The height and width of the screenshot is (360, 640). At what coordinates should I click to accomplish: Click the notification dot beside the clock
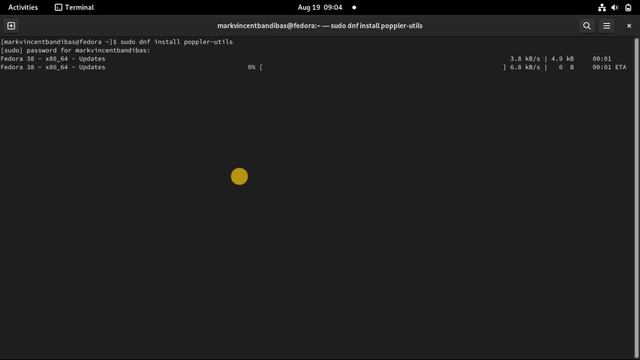(x=354, y=7)
